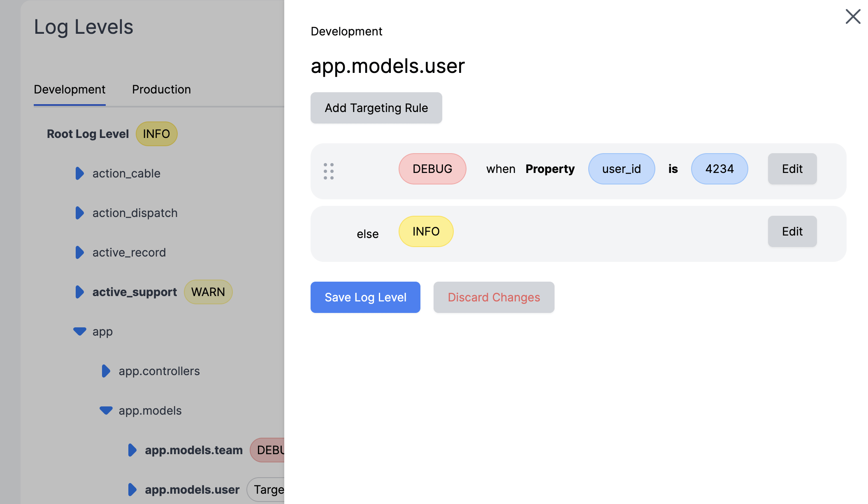868x504 pixels.
Task: Click the Root Log Level INFO badge
Action: tap(156, 134)
